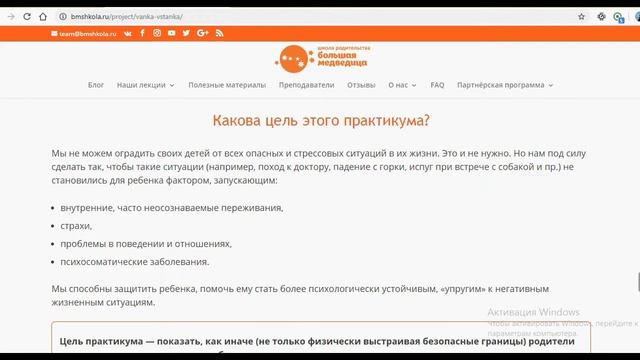Click the address bar URL field
The image size is (640, 360).
[x=314, y=17]
